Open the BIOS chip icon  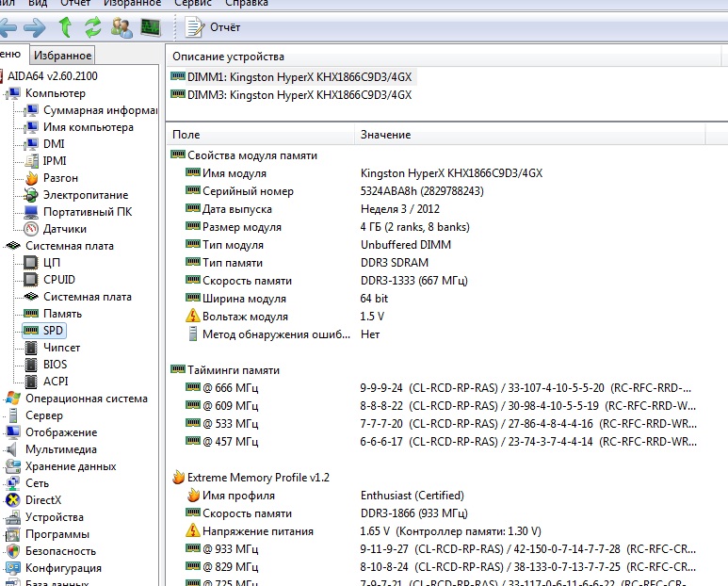pos(31,365)
